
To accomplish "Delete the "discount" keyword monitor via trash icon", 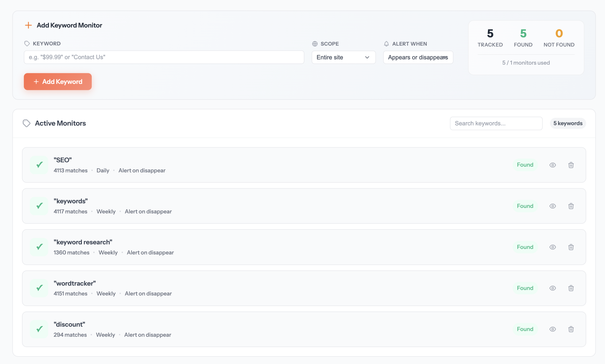I will (571, 329).
